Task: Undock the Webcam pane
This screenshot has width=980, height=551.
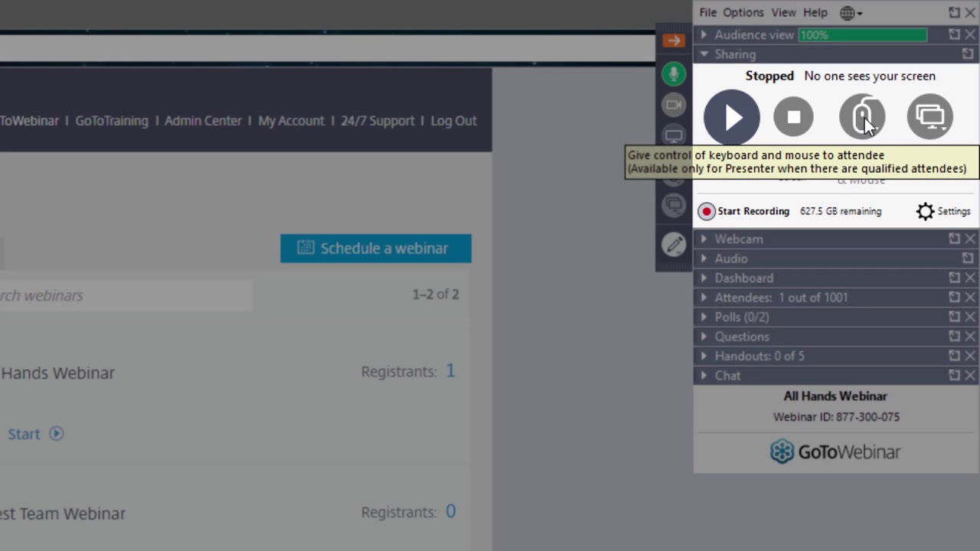Action: pos(954,239)
